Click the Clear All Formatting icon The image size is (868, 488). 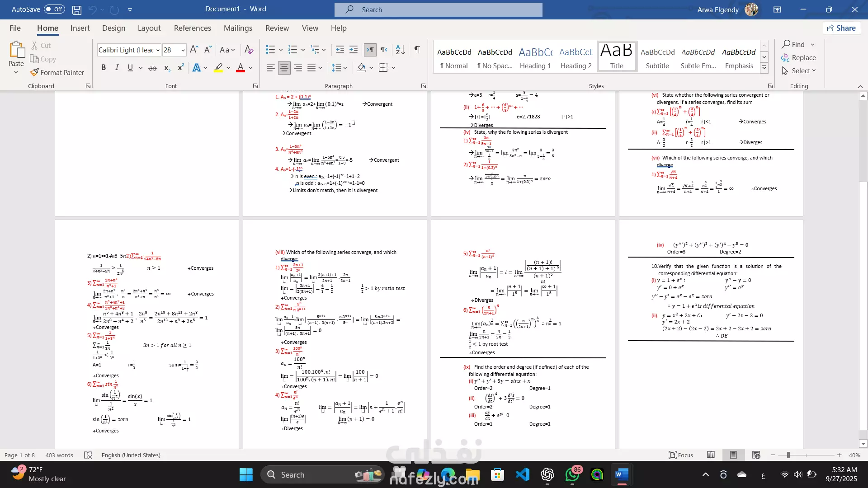249,50
